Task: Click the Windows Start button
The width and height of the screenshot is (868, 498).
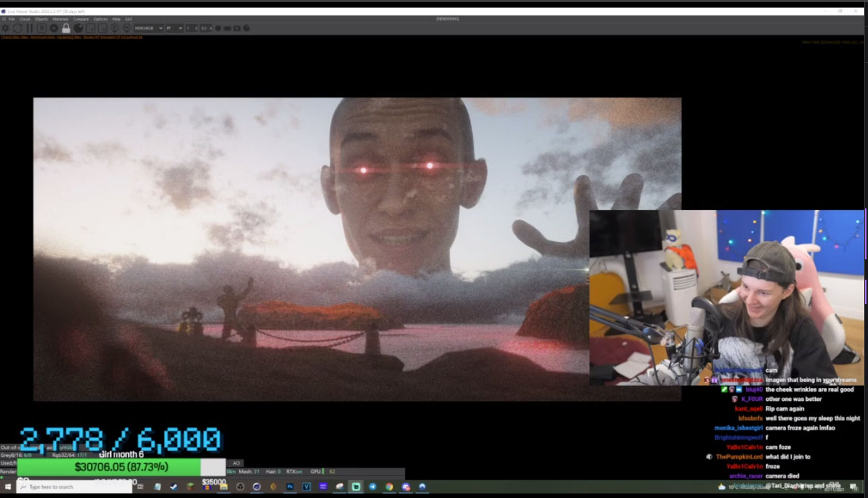Action: click(8, 487)
